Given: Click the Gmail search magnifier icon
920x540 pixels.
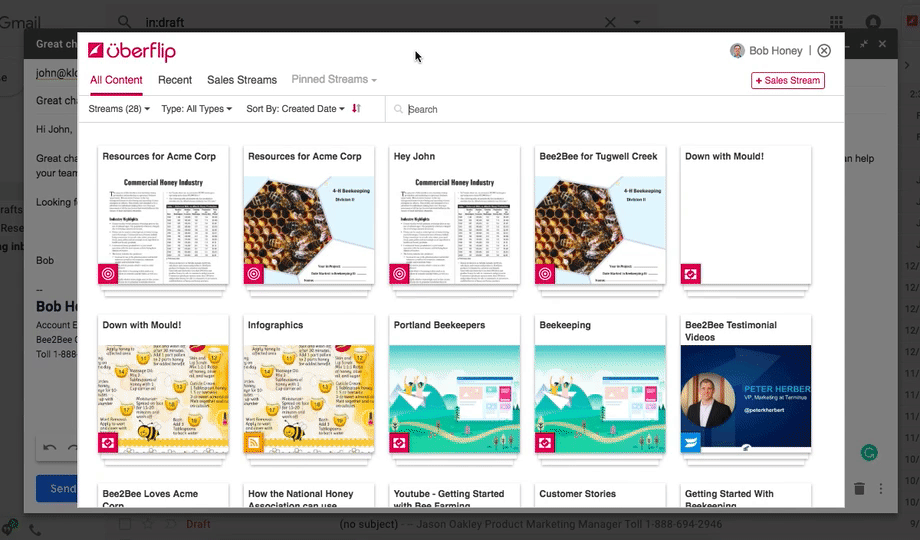Looking at the screenshot, I should tap(124, 22).
